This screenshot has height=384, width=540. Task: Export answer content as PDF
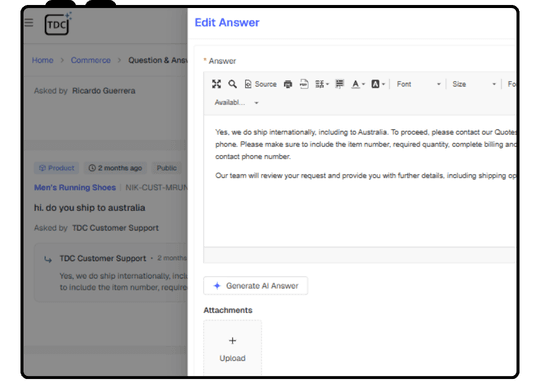tap(304, 84)
